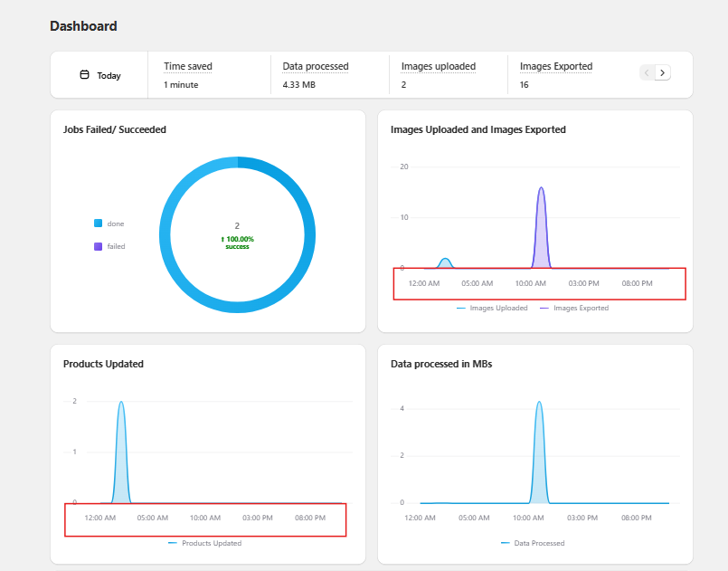
Task: Click the calendar icon beside Today
Action: tap(85, 75)
